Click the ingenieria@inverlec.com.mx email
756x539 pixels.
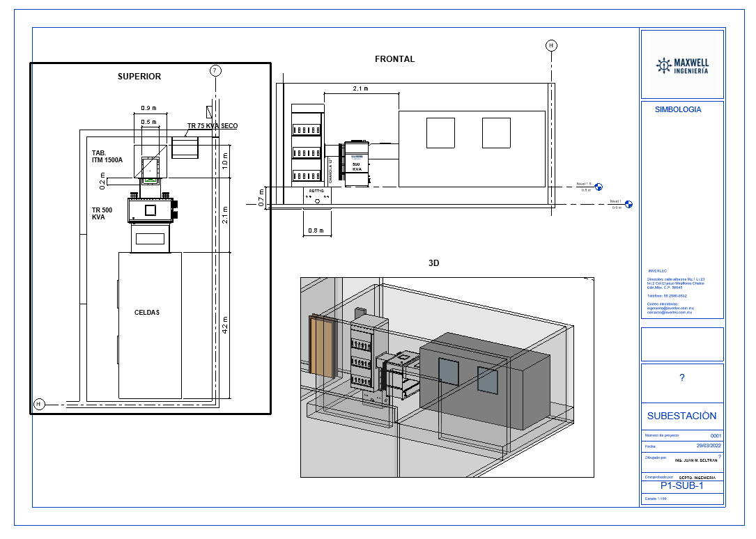[670, 308]
